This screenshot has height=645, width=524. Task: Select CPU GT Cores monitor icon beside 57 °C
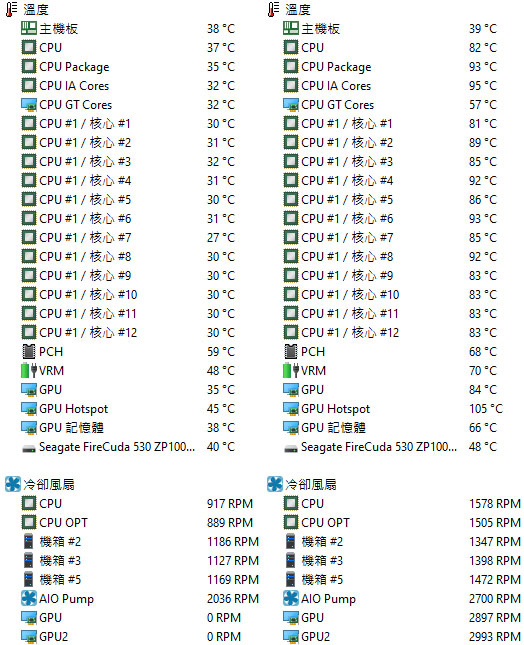coord(291,104)
